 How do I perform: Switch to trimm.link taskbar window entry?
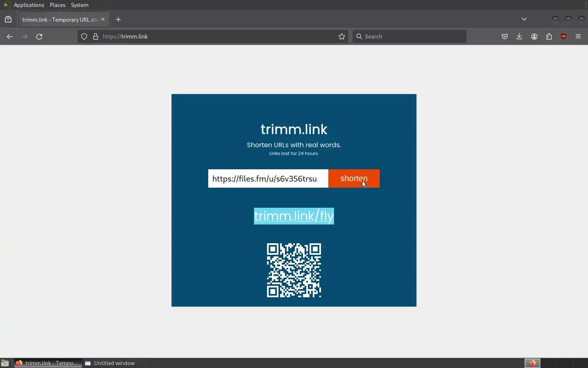point(48,363)
